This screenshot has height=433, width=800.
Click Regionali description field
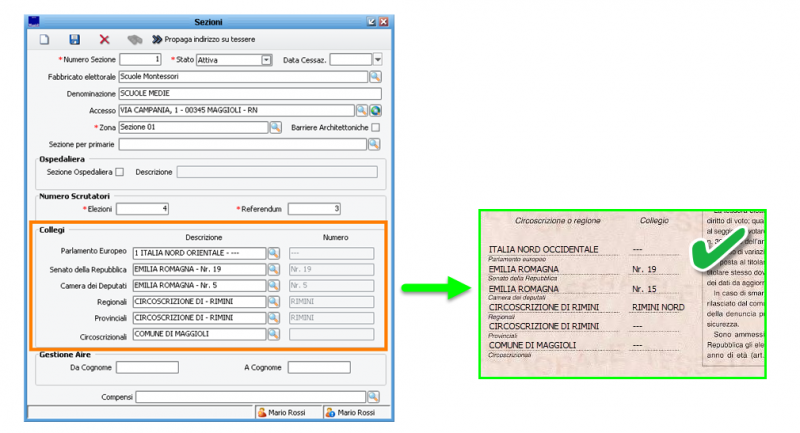pyautogui.click(x=199, y=301)
